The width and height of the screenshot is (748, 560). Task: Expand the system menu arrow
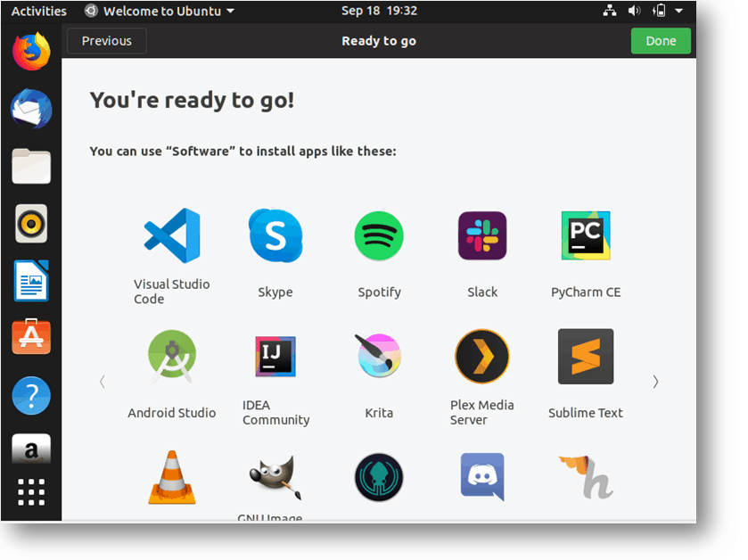coord(678,11)
